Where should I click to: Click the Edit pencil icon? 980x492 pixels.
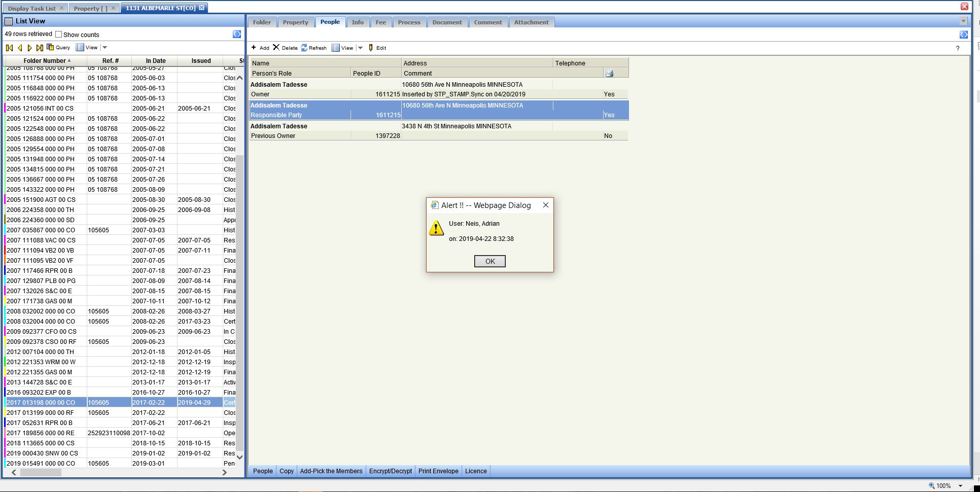coord(371,48)
